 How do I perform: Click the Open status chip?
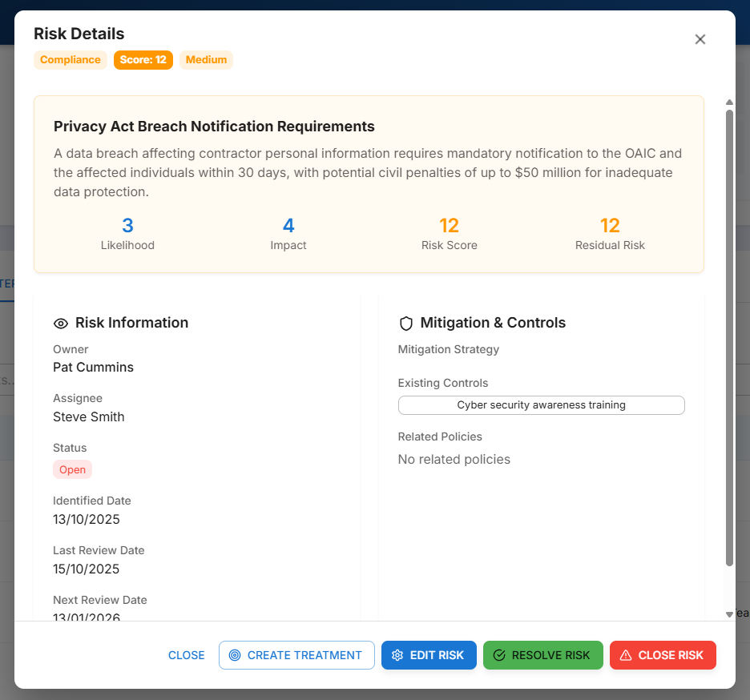pyautogui.click(x=73, y=470)
